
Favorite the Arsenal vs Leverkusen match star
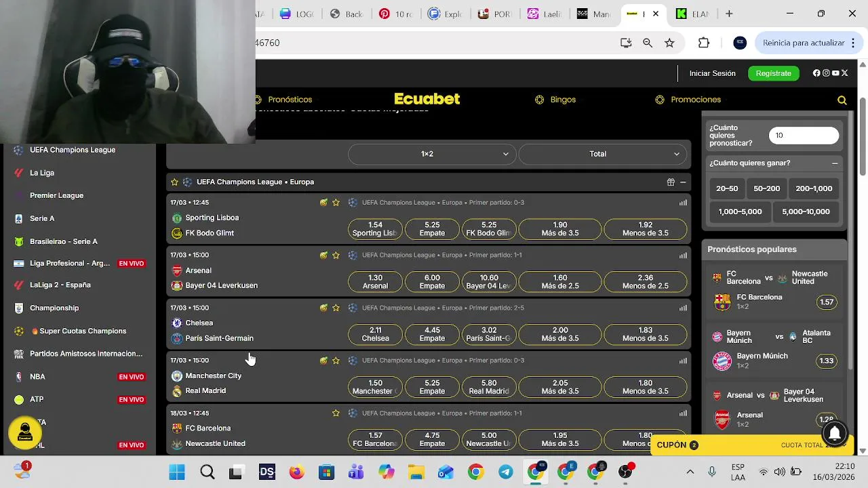336,256
